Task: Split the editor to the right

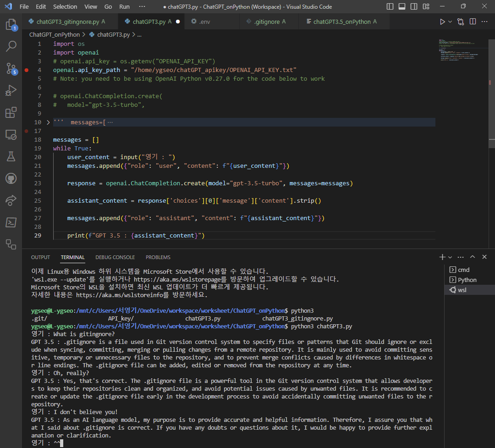Action: [473, 22]
